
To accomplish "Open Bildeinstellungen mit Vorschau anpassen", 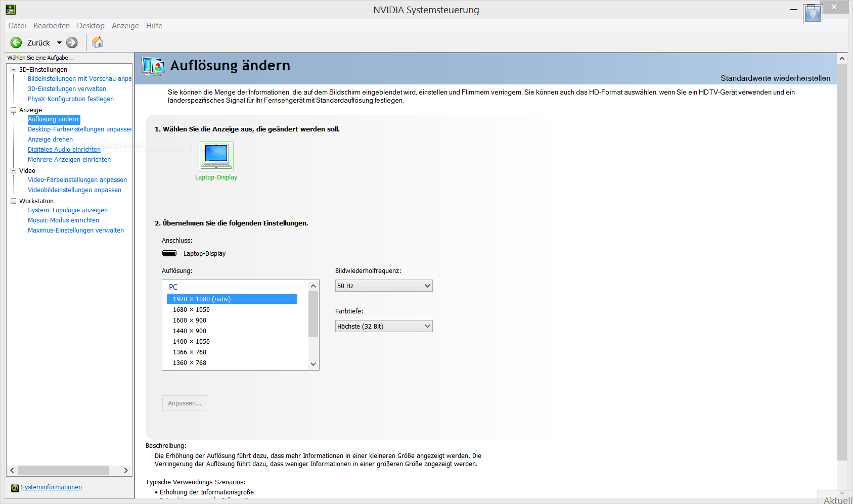I will tap(79, 79).
